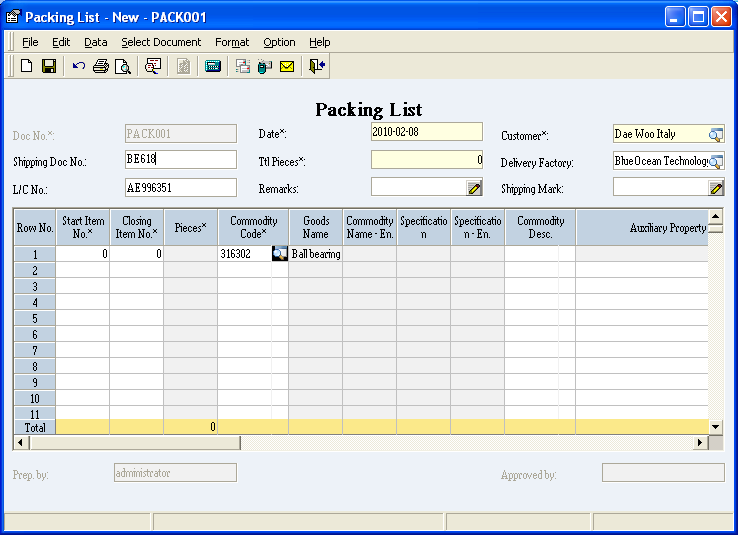Open the Customer lookup button
This screenshot has height=535, width=738.
coord(716,134)
